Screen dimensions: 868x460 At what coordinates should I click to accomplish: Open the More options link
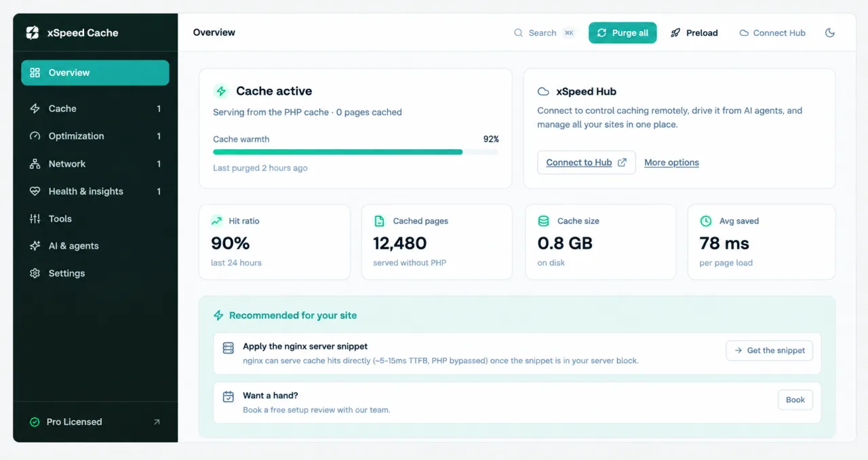(x=671, y=163)
